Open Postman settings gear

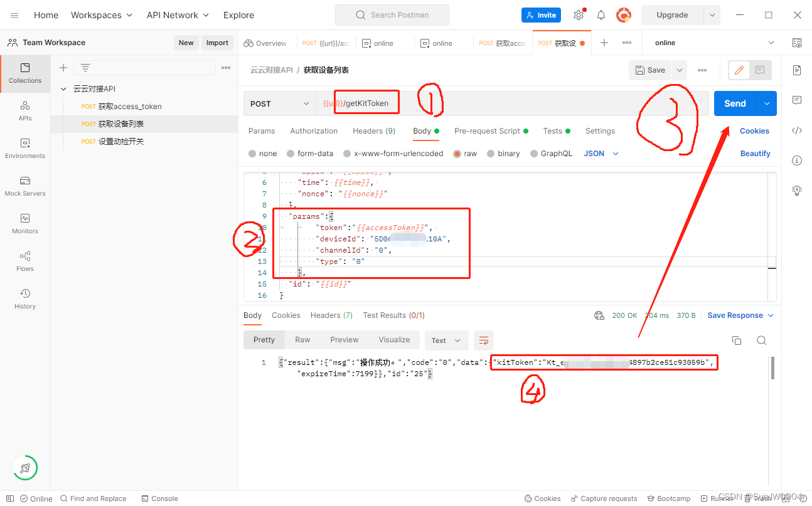[579, 15]
